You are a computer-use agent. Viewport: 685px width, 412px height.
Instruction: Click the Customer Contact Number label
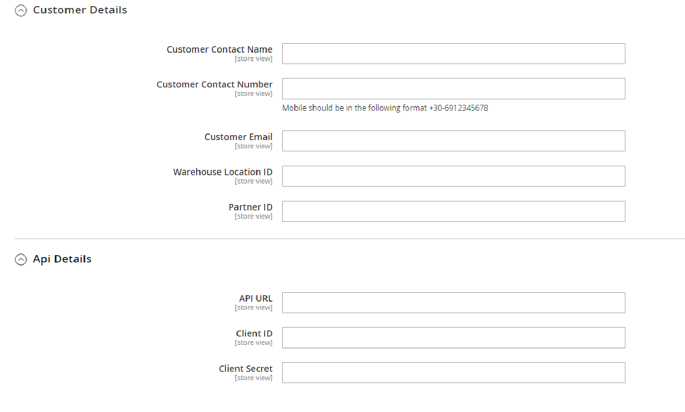pyautogui.click(x=214, y=85)
